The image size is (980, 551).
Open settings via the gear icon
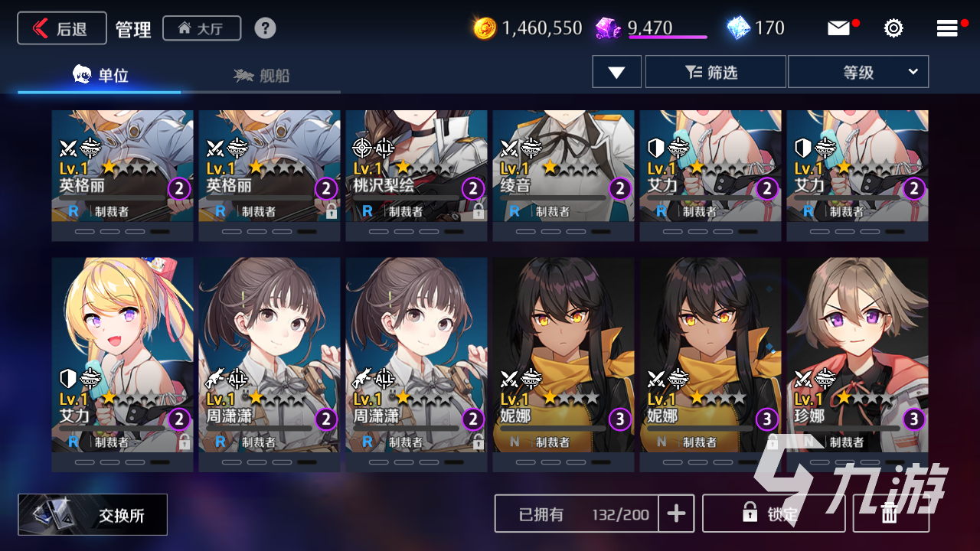[x=893, y=28]
